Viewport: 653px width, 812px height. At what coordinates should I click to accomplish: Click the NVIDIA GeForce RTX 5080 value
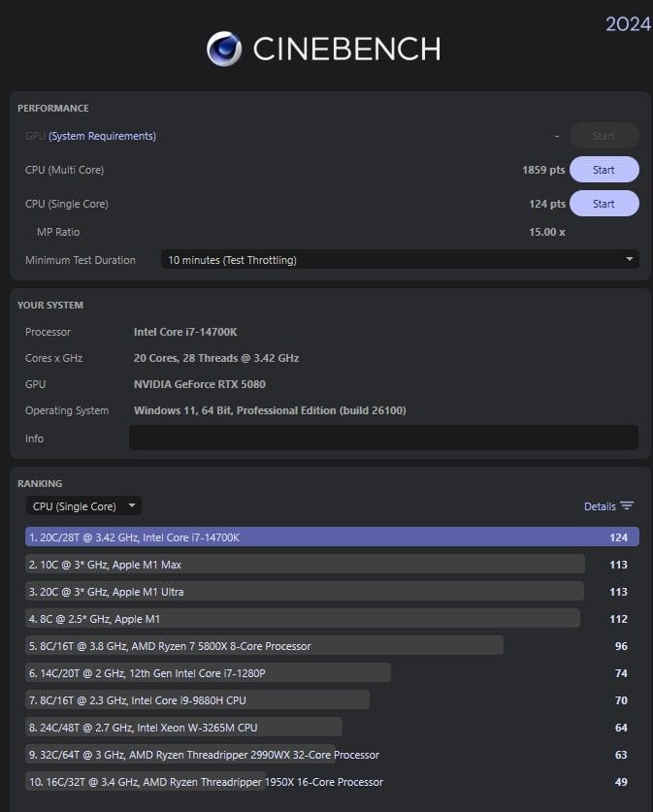pos(199,384)
